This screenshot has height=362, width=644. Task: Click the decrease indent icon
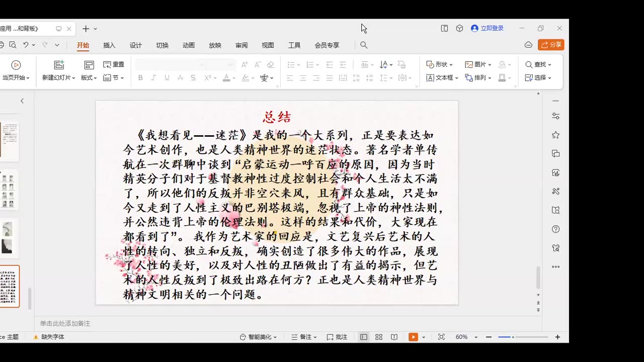tap(330, 65)
